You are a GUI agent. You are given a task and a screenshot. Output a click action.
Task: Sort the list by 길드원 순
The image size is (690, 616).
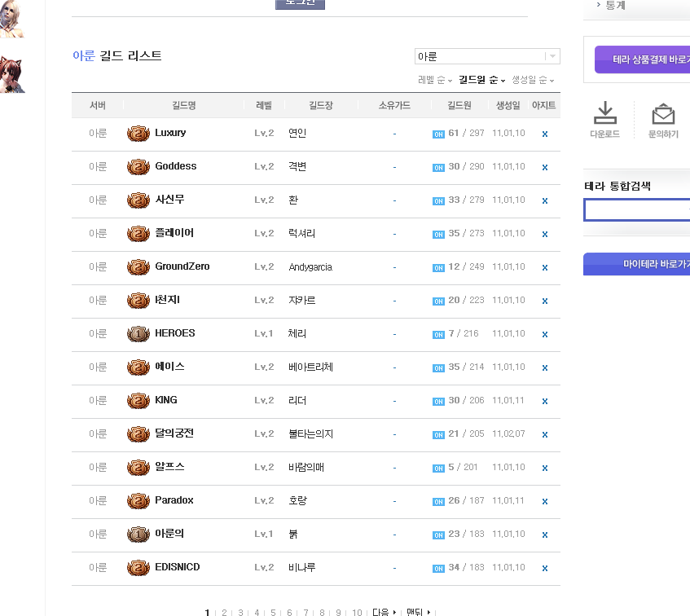pyautogui.click(x=481, y=80)
